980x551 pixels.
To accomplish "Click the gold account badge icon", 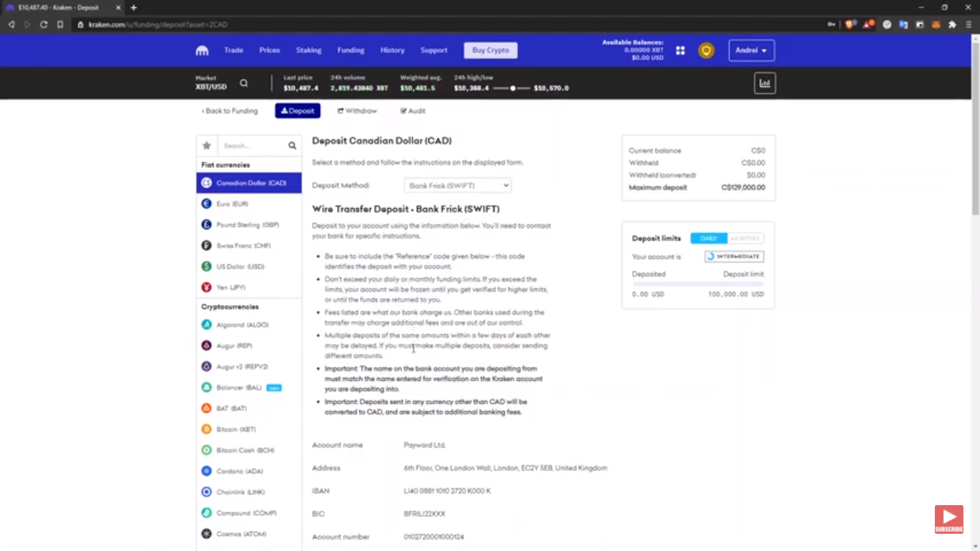I will (707, 50).
